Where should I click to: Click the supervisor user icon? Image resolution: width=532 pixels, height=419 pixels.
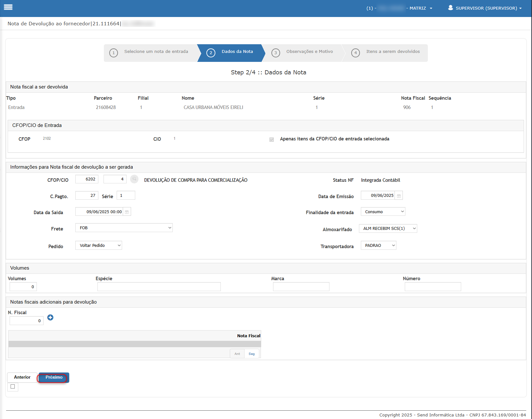click(450, 8)
